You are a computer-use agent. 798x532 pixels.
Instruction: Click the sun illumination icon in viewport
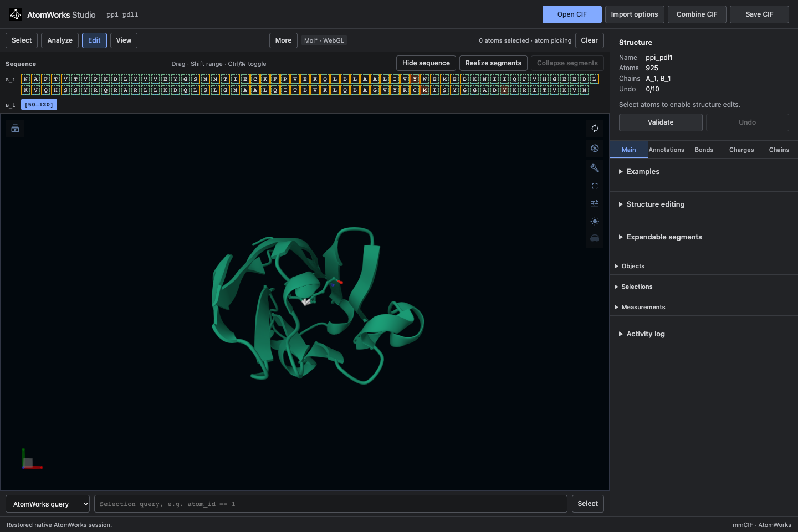595,222
